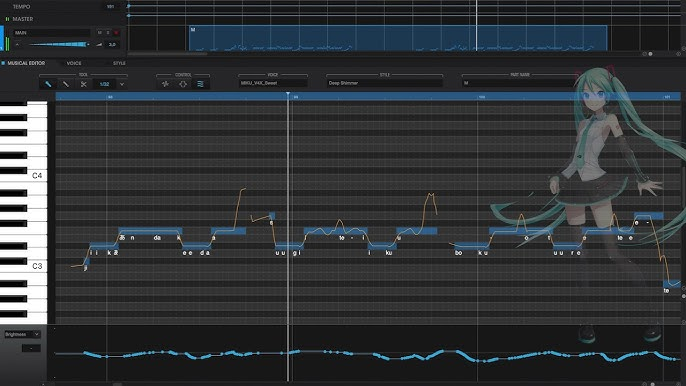Screen dimensions: 686x386
Task: Click the volume ramp icon on MAIN track
Action: [99, 45]
